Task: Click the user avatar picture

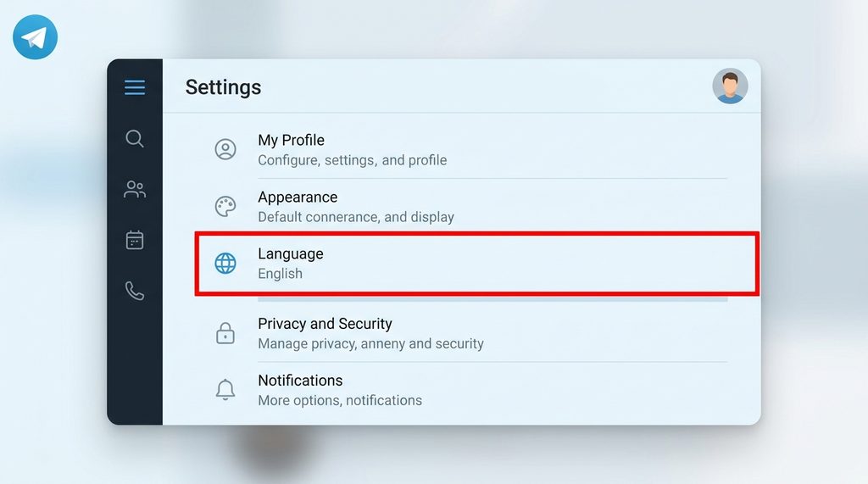Action: (x=730, y=86)
